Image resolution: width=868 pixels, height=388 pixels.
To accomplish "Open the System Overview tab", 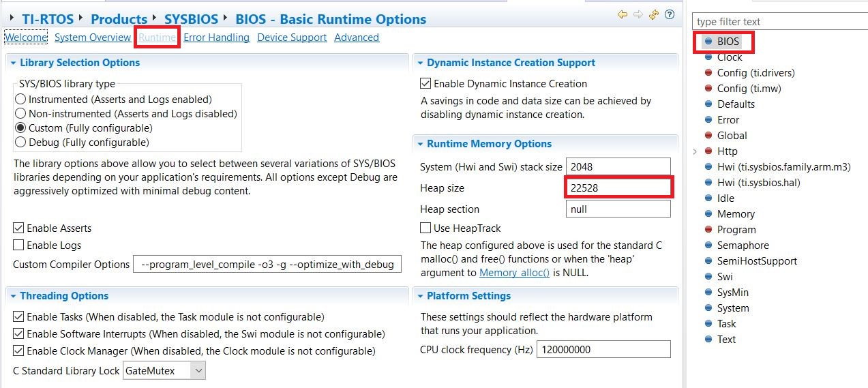I will [93, 38].
